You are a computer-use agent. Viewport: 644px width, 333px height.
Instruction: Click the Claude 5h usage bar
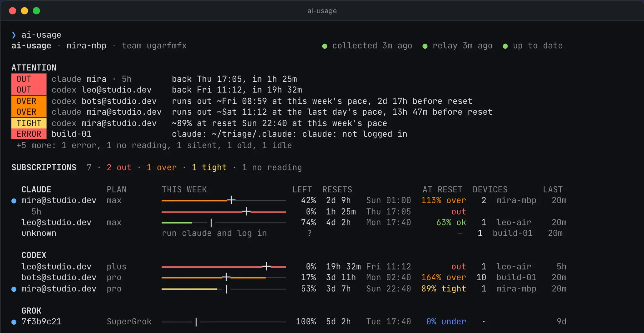224,212
